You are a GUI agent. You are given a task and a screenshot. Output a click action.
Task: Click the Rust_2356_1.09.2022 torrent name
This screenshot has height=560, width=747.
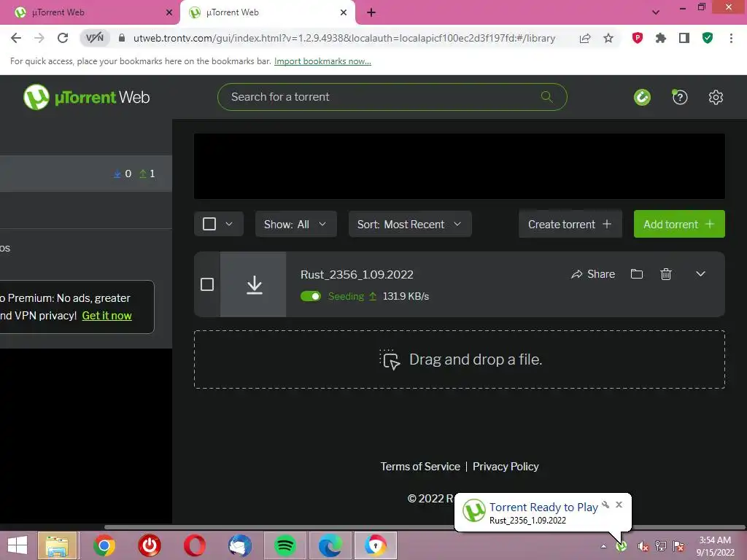tap(357, 275)
